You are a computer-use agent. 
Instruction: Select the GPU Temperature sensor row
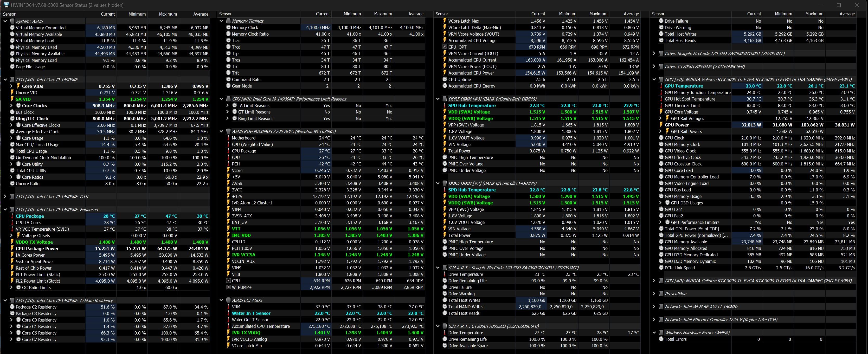[x=684, y=86]
